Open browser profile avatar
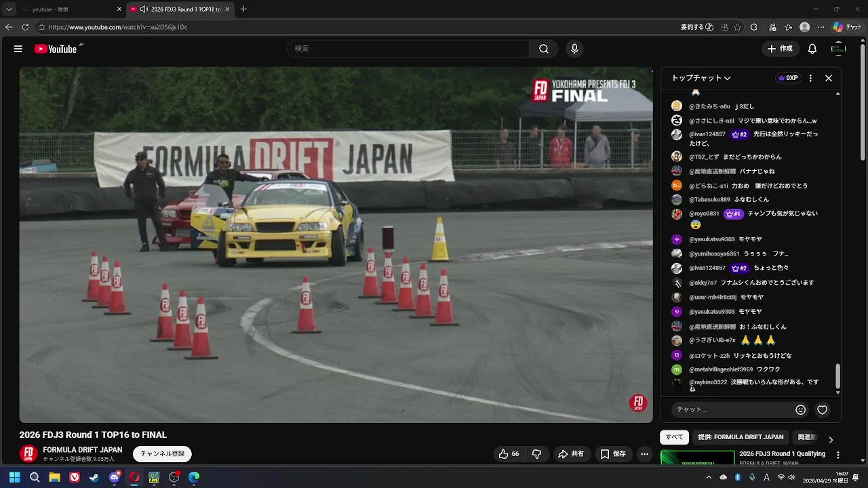Screen dimensions: 868x488 click(x=804, y=27)
